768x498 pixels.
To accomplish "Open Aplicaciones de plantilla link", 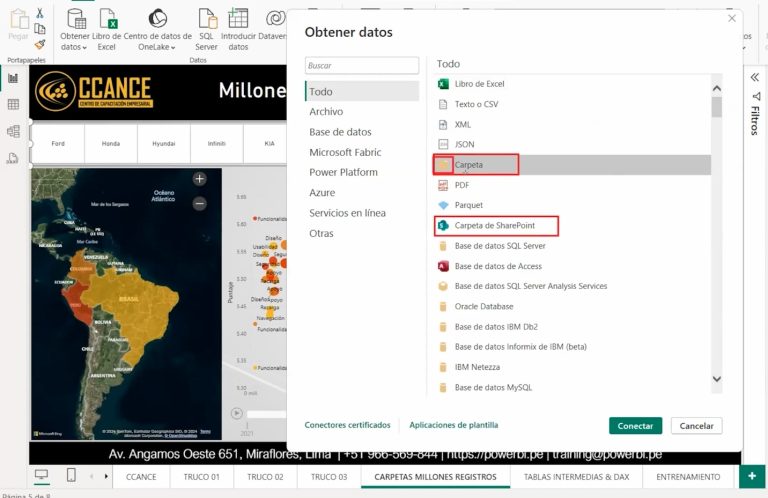I will [454, 425].
